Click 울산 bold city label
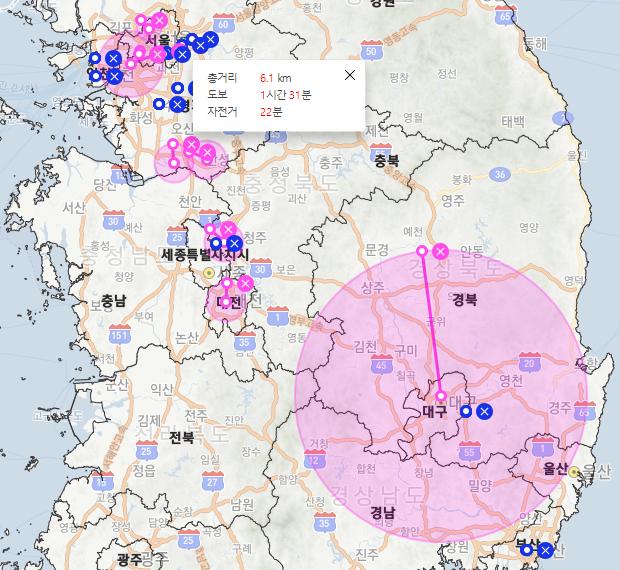 pos(555,469)
